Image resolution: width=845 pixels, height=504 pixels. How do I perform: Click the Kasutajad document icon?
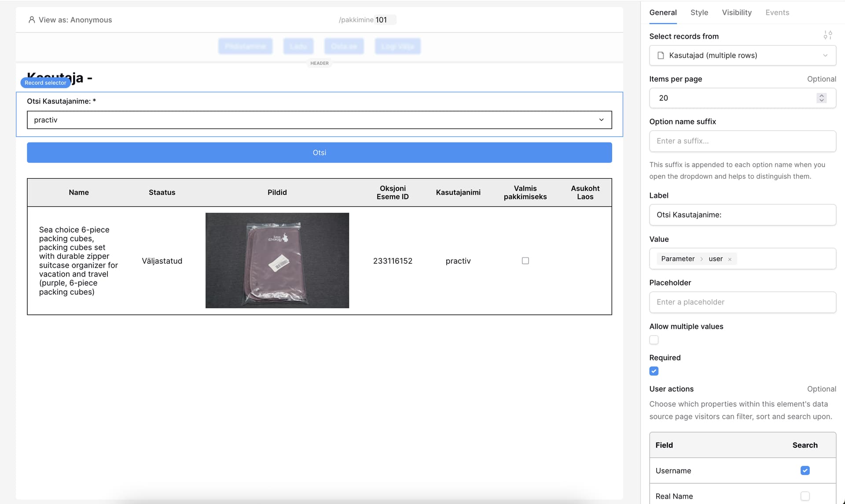661,55
